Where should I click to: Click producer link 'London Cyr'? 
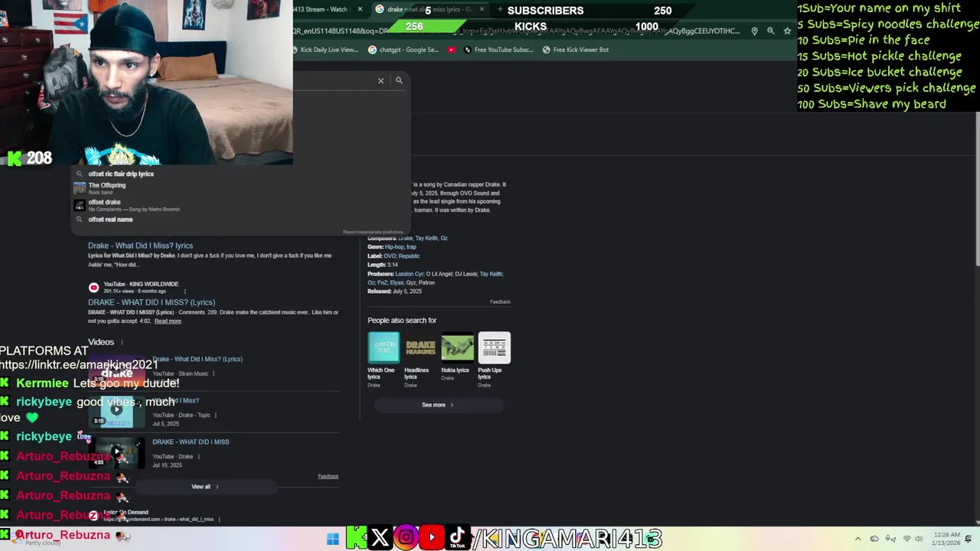[410, 274]
